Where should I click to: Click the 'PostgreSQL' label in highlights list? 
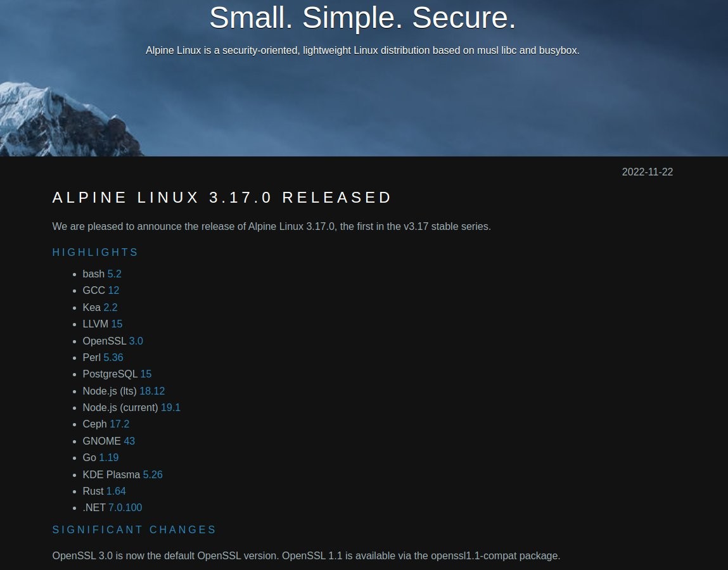tap(110, 374)
